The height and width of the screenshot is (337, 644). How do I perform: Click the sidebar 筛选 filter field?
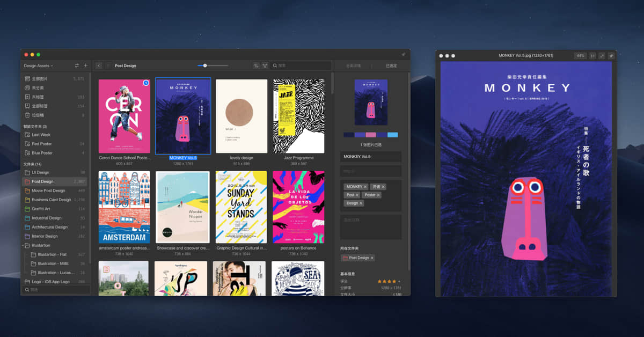pyautogui.click(x=57, y=290)
